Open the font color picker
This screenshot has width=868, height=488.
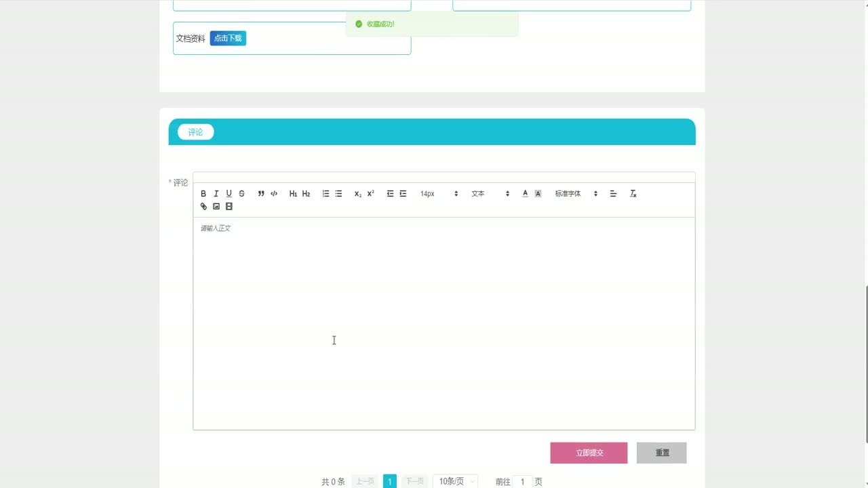pyautogui.click(x=525, y=194)
